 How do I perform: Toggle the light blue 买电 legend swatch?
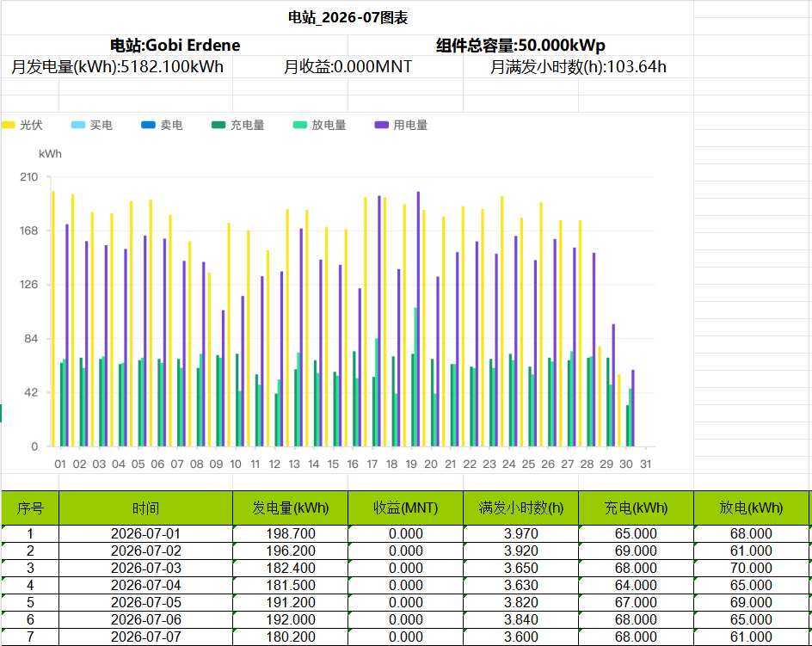(x=78, y=125)
